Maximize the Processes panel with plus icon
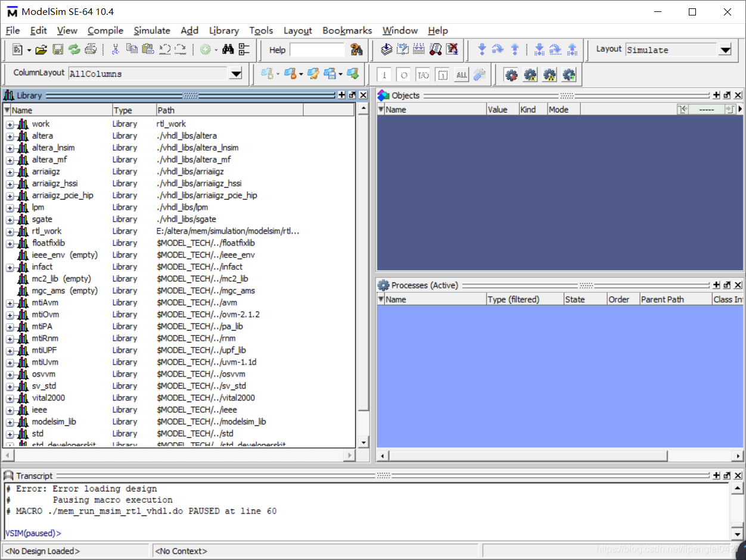Image resolution: width=746 pixels, height=560 pixels. pyautogui.click(x=717, y=285)
